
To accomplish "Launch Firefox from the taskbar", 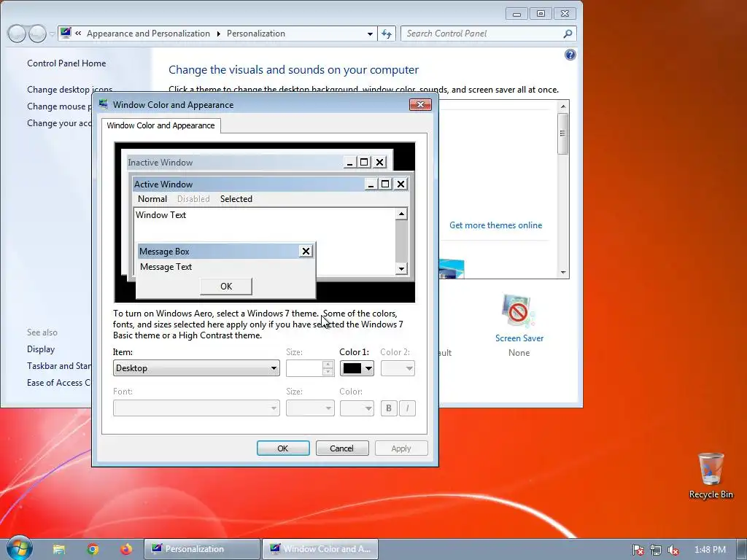I will click(x=126, y=549).
